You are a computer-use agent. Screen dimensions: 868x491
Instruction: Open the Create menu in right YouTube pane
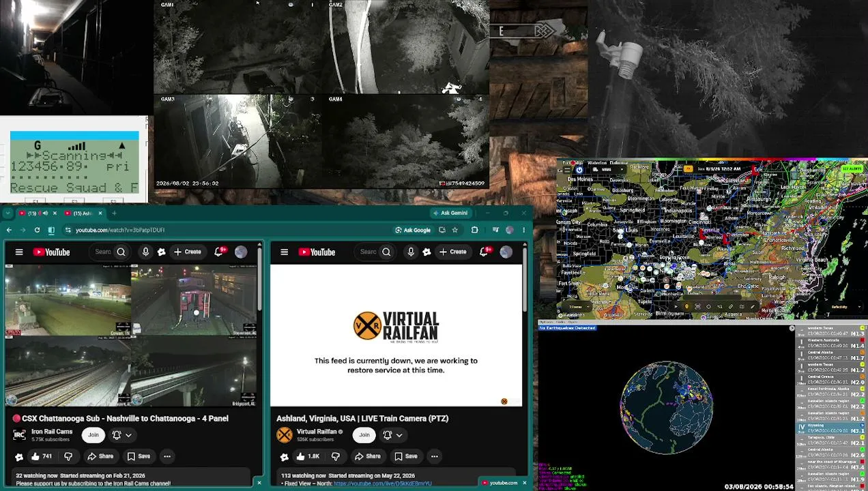coord(453,252)
